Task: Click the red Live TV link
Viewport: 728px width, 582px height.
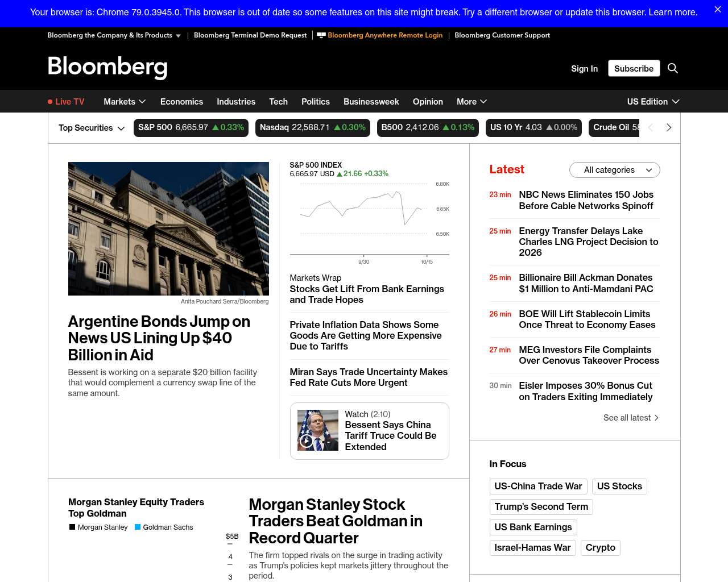Action: click(x=66, y=102)
